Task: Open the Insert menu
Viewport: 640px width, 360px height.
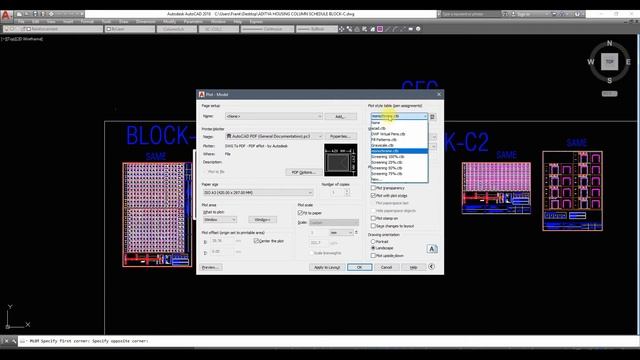Action: pos(68,22)
